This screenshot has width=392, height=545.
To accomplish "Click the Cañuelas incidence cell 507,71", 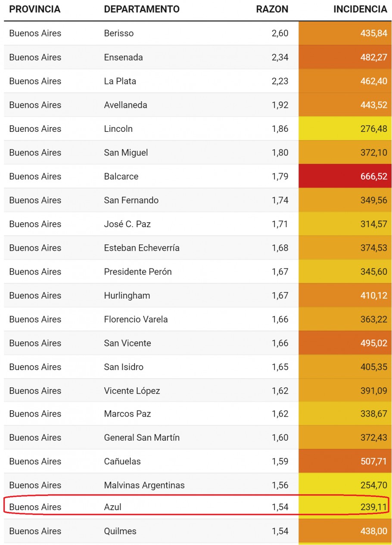I will (x=345, y=461).
